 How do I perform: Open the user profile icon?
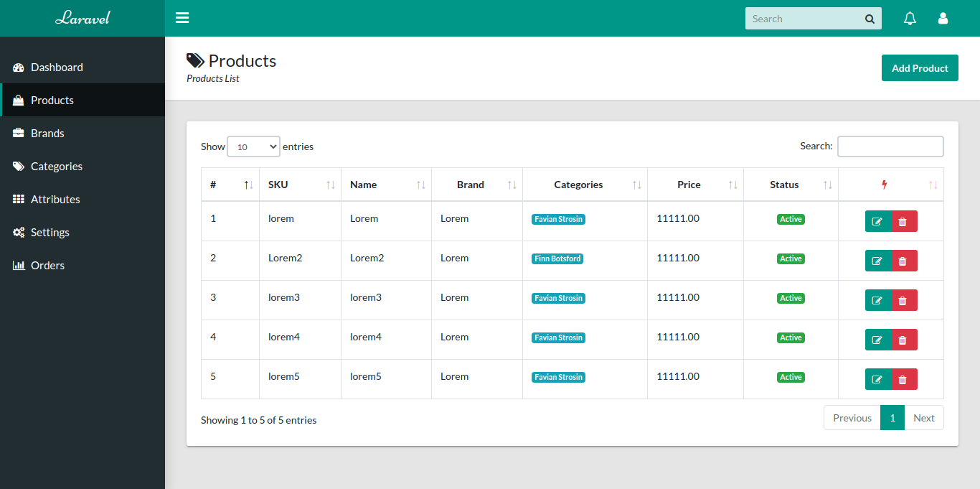click(x=943, y=19)
